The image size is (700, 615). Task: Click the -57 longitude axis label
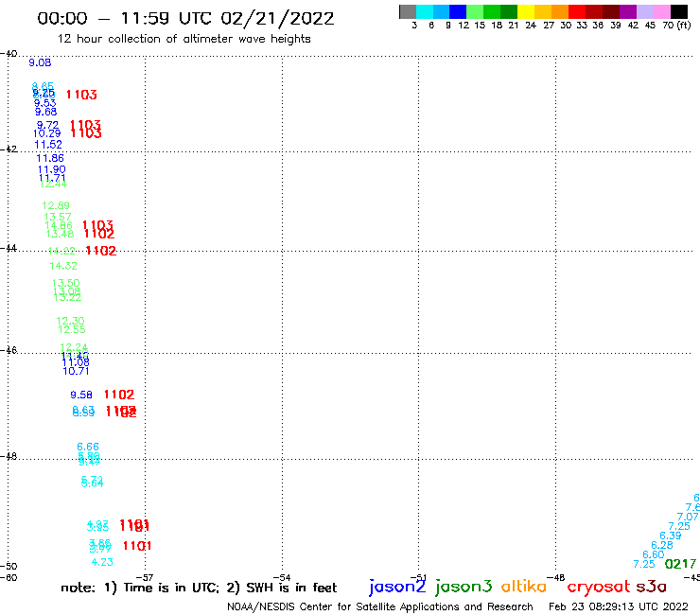pos(146,577)
